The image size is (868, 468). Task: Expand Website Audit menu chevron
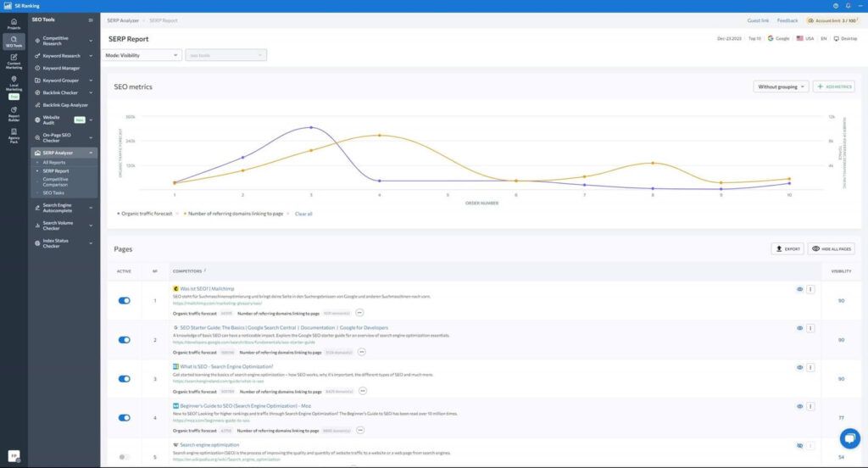91,120
